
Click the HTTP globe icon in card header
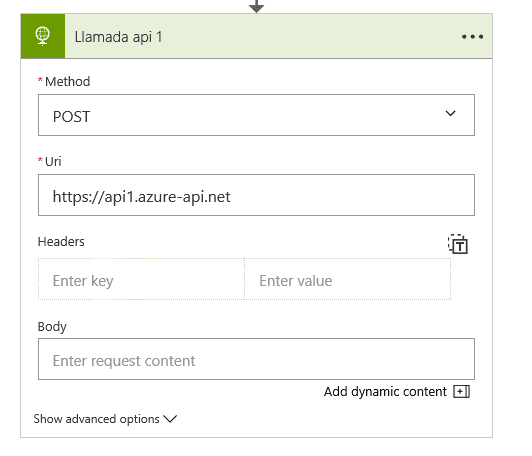42,36
